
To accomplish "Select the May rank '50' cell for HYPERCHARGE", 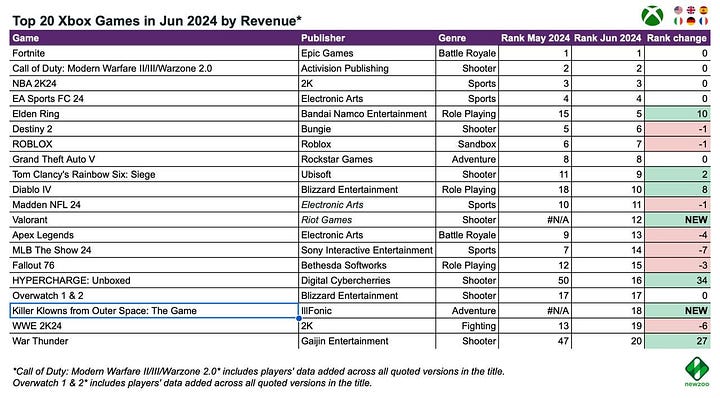I will pyautogui.click(x=535, y=280).
